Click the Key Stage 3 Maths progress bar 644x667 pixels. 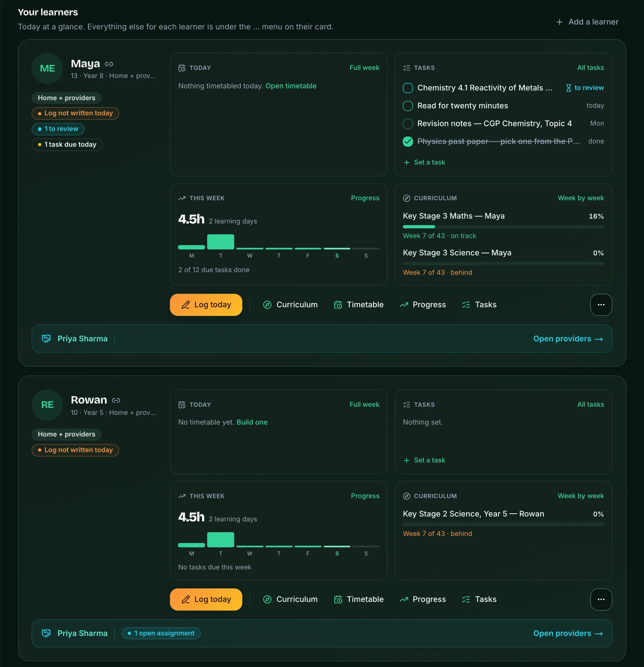pos(503,227)
